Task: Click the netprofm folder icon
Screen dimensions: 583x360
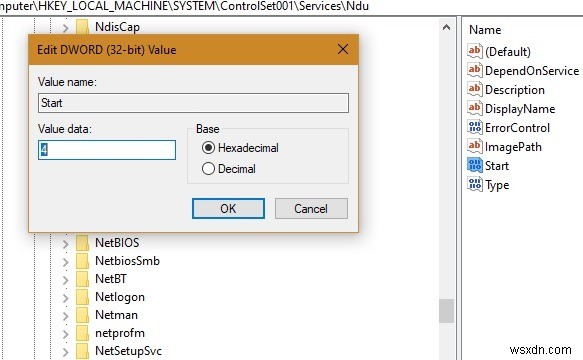Action: coord(82,333)
